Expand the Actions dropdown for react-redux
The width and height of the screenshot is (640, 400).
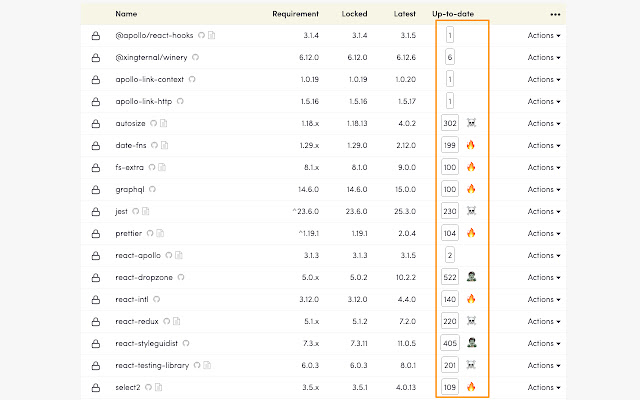point(544,322)
